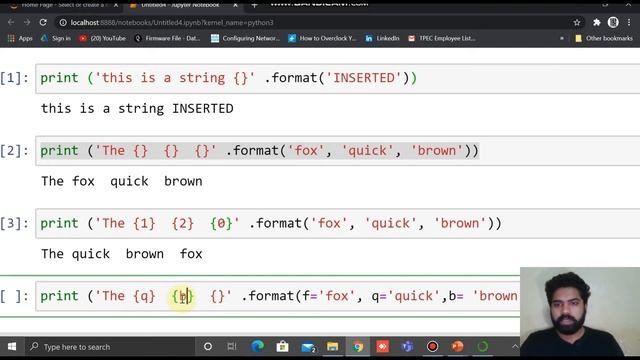Open the How to Overclock bookmark
This screenshot has width=640, height=360.
click(x=322, y=38)
